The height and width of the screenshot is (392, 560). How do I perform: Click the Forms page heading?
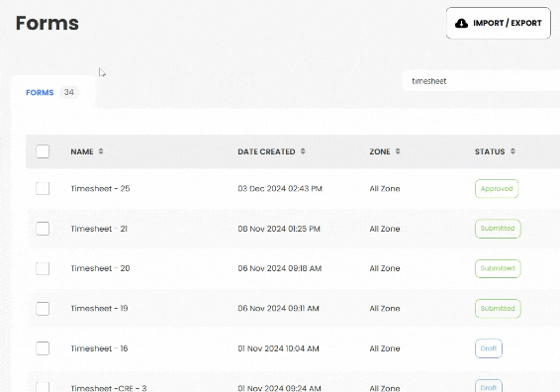point(47,23)
